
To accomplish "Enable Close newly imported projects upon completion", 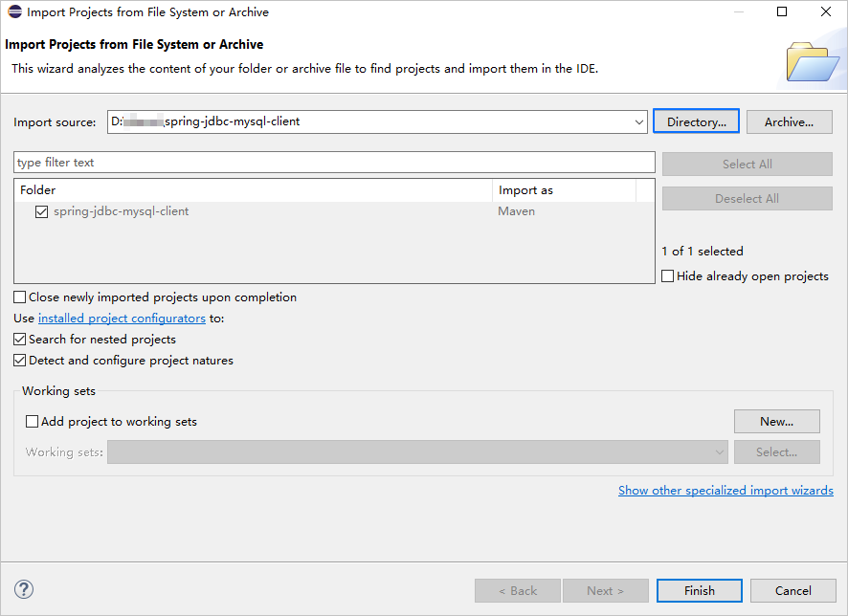I will 20,297.
